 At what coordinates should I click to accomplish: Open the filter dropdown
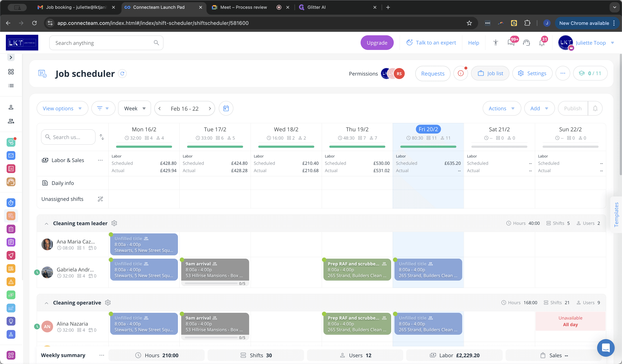[103, 108]
